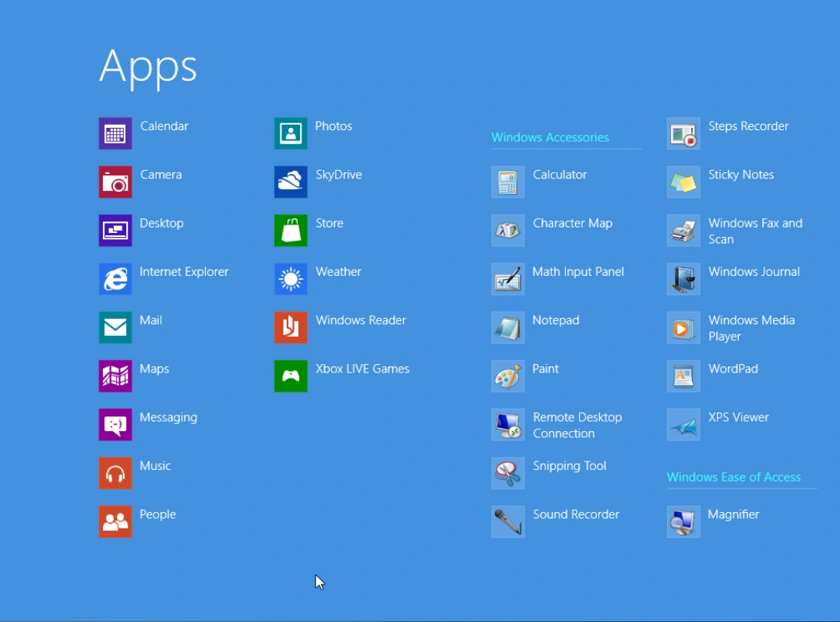Click the "SkyDrive" label
Viewport: 840px width, 622px height.
pos(338,175)
